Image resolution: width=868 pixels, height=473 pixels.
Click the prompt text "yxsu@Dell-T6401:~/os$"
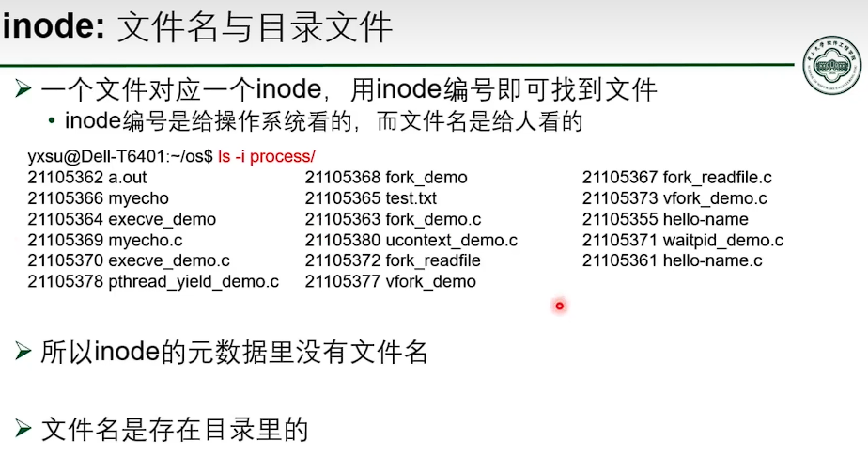(120, 157)
